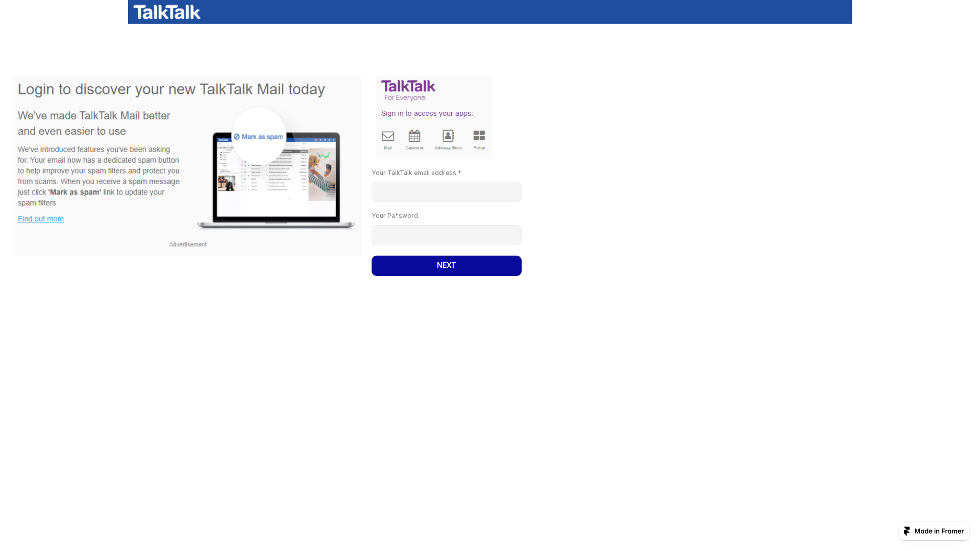Click the Advertisement label text
980x551 pixels.
(187, 244)
